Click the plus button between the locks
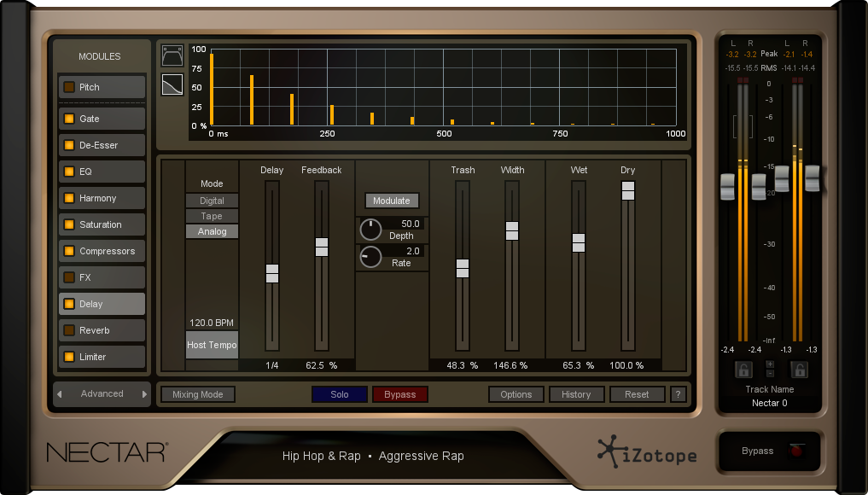The image size is (868, 495). [770, 364]
